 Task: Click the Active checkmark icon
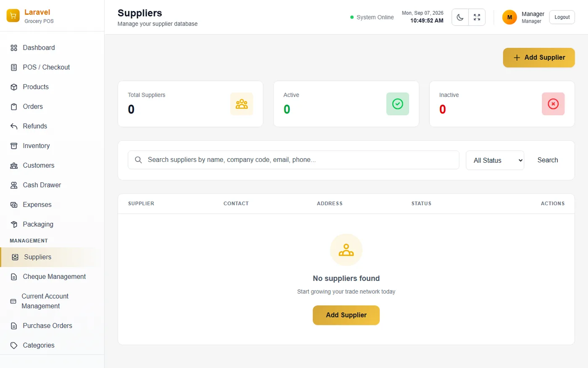pyautogui.click(x=397, y=104)
